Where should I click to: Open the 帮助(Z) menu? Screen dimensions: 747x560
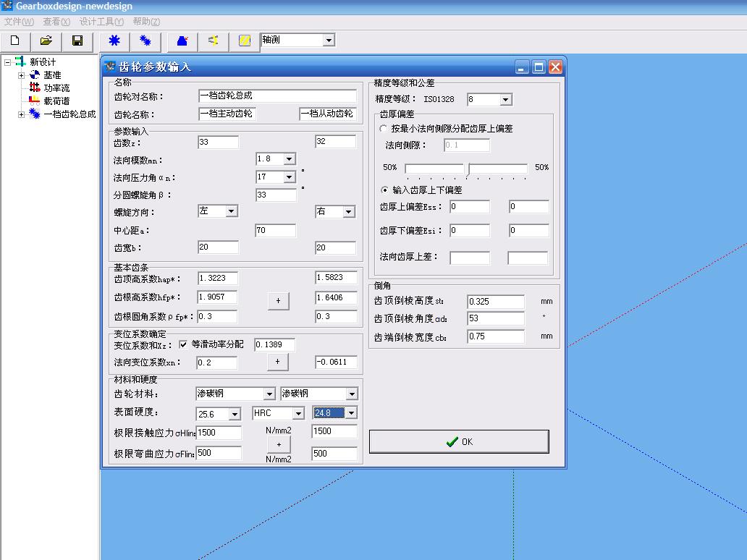pyautogui.click(x=146, y=22)
